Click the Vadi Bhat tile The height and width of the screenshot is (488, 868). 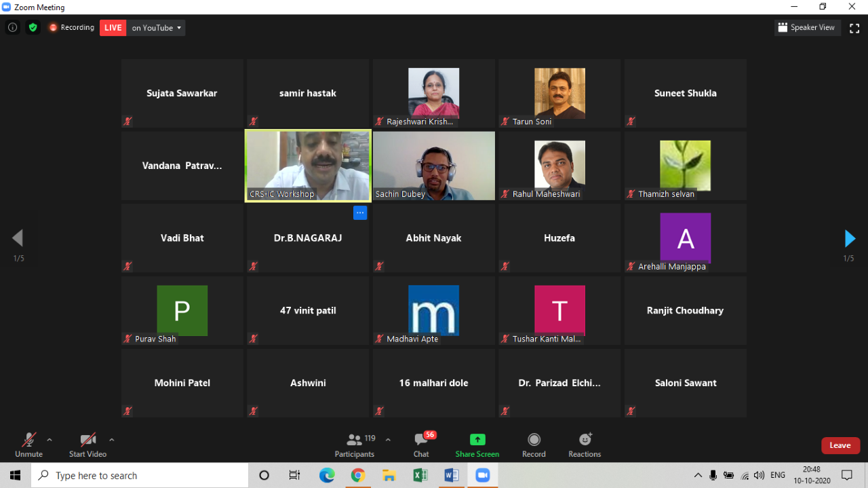point(182,238)
